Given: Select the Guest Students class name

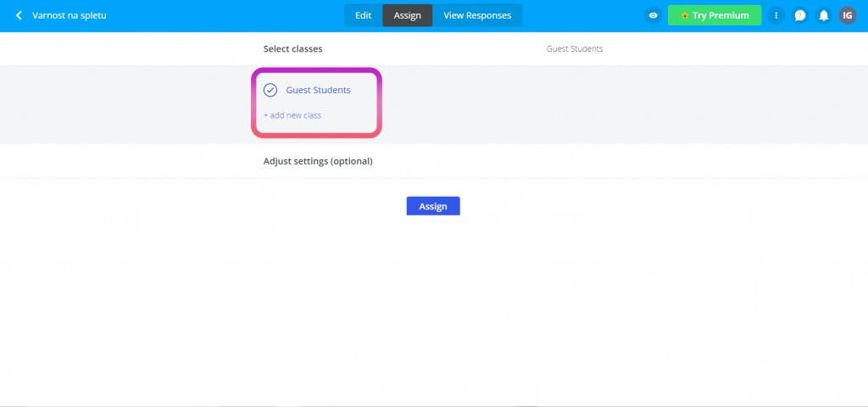Looking at the screenshot, I should (319, 90).
